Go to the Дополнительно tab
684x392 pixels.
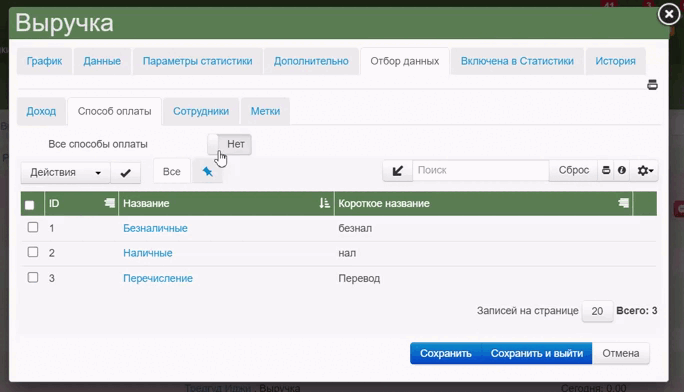311,61
